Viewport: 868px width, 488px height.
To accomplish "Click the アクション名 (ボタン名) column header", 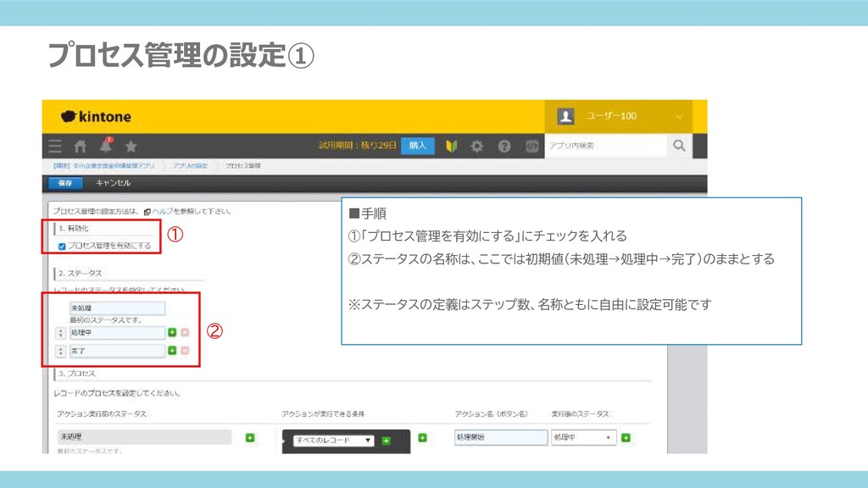I will [x=491, y=413].
